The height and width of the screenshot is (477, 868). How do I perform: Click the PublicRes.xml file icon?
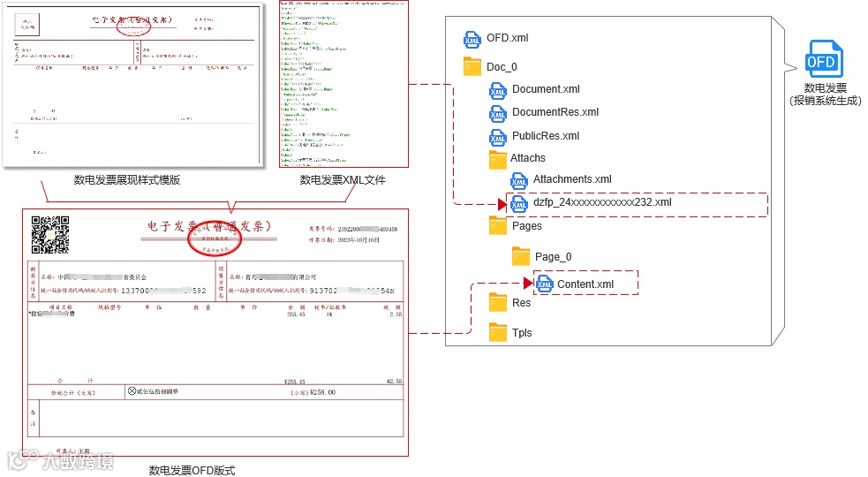click(497, 137)
